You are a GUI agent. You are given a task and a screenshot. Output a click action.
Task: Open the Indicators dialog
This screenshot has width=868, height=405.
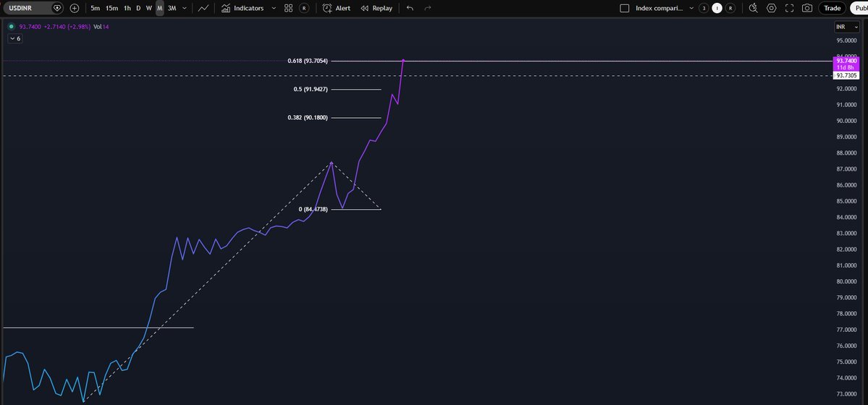[243, 8]
